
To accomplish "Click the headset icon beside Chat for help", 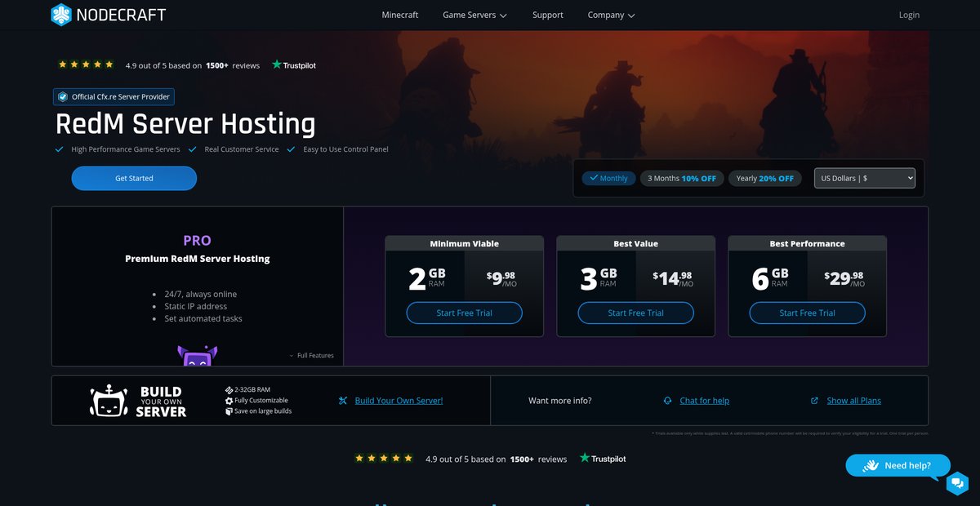I will 668,401.
